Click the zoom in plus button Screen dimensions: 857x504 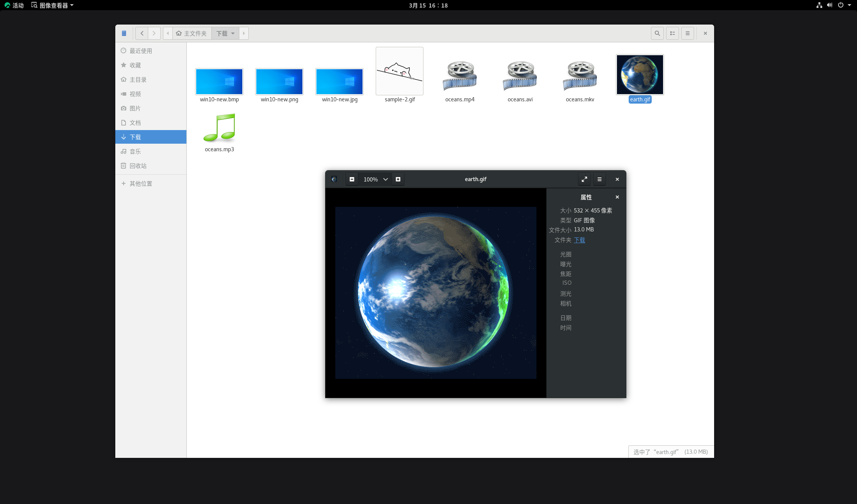tap(398, 179)
